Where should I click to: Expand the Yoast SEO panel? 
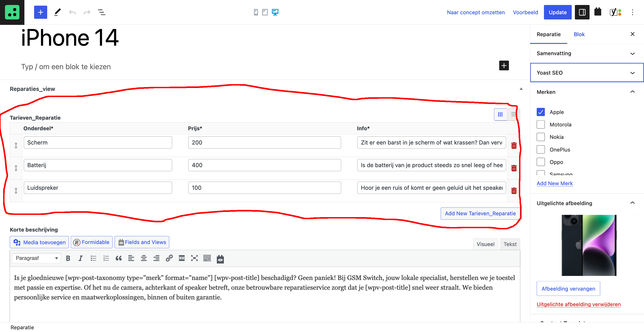[586, 73]
